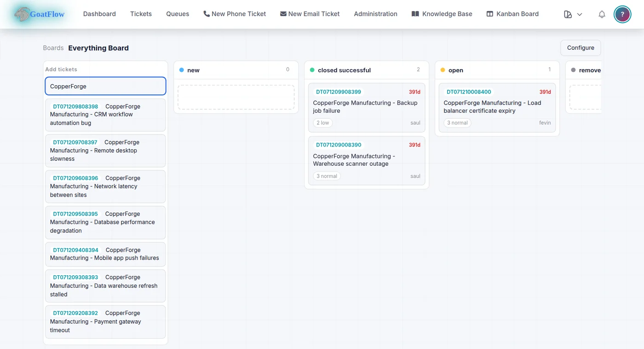Image resolution: width=644 pixels, height=349 pixels.
Task: Click the Everything Board title
Action: pyautogui.click(x=98, y=48)
